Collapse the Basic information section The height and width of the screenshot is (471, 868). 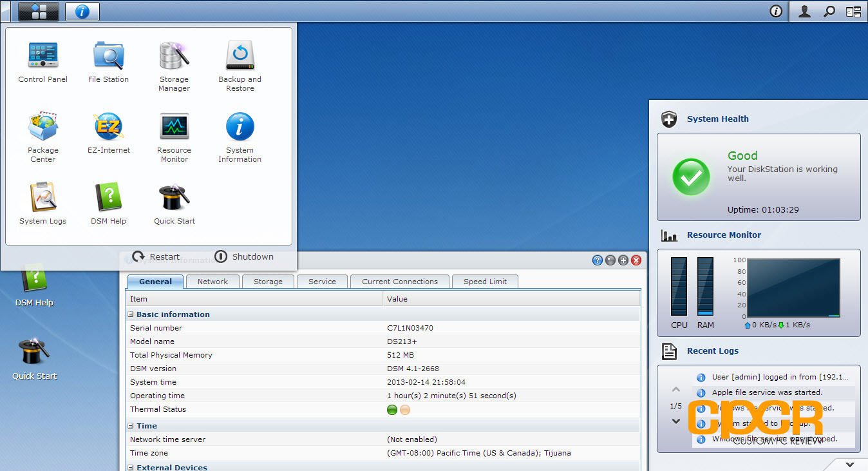tap(131, 314)
